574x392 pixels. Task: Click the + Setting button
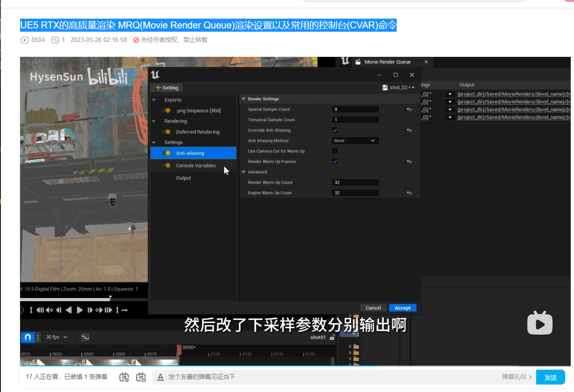[167, 88]
